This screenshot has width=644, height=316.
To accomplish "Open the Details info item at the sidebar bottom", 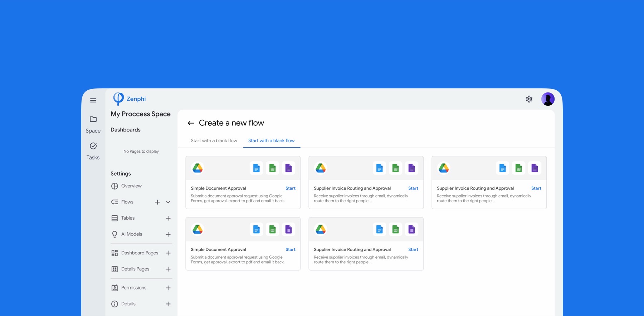I will click(x=123, y=304).
